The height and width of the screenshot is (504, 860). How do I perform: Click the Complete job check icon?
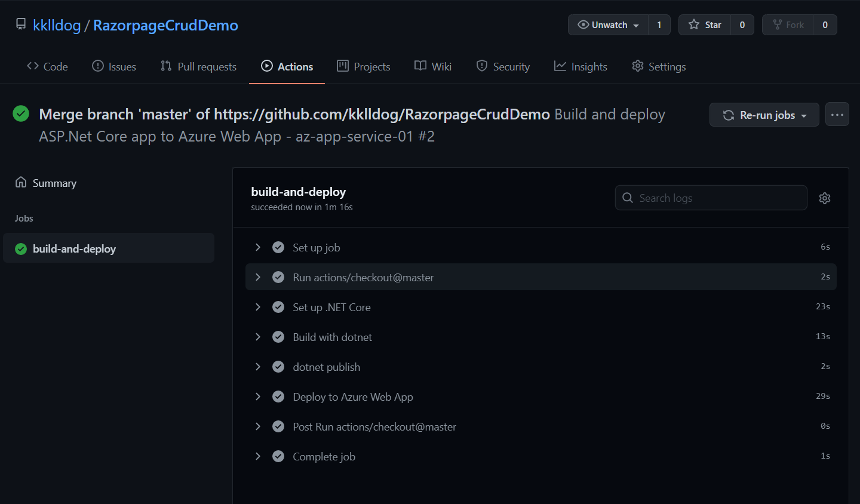click(278, 456)
